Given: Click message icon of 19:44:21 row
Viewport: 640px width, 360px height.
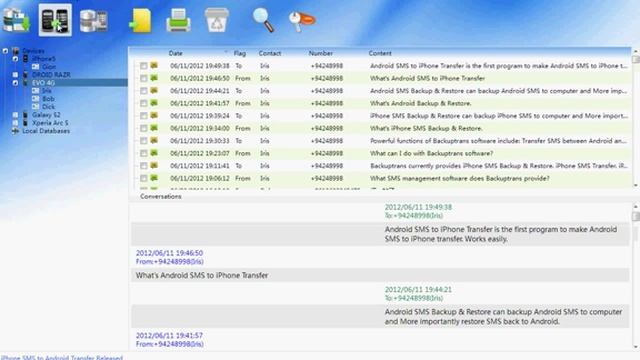Looking at the screenshot, I should pos(154,91).
